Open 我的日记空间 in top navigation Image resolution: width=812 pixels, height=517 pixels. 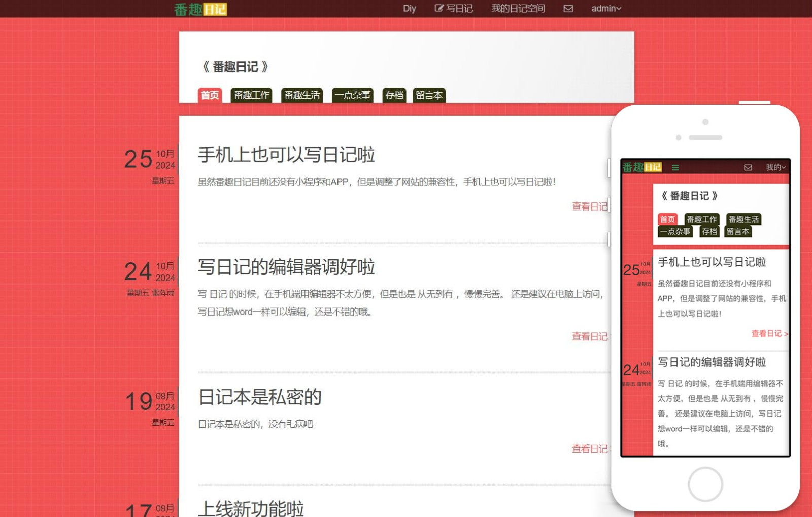[x=518, y=9]
